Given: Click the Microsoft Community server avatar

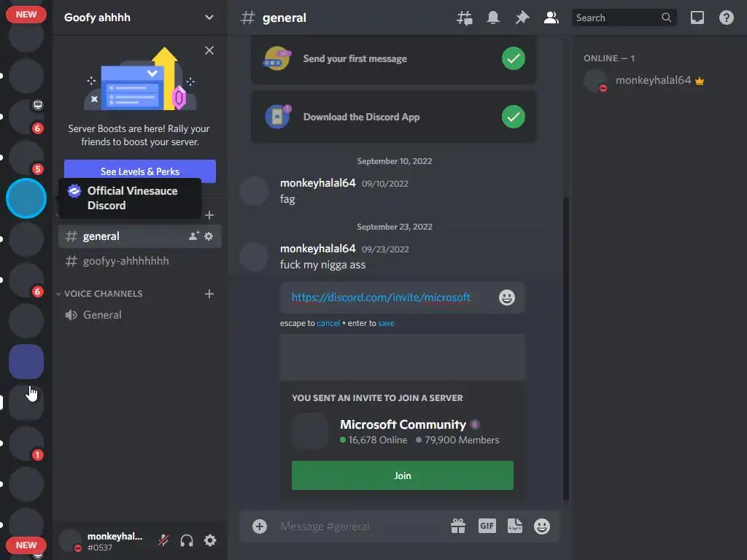Looking at the screenshot, I should click(309, 432).
